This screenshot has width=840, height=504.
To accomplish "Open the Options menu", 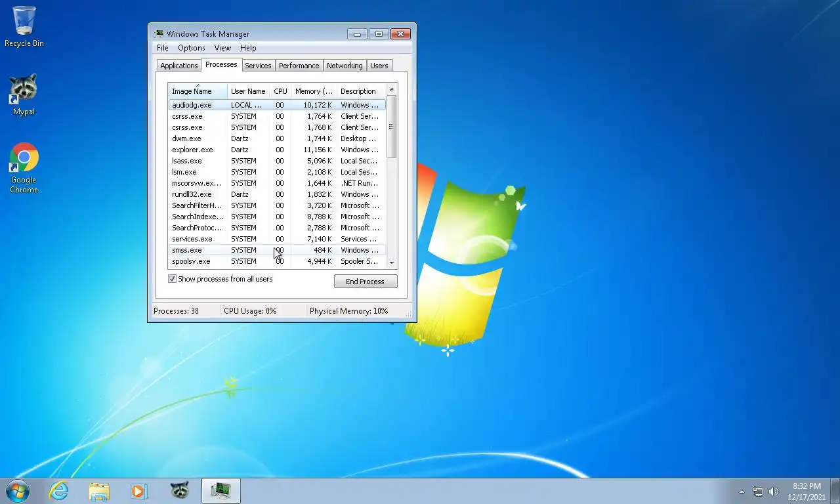I will (x=192, y=48).
